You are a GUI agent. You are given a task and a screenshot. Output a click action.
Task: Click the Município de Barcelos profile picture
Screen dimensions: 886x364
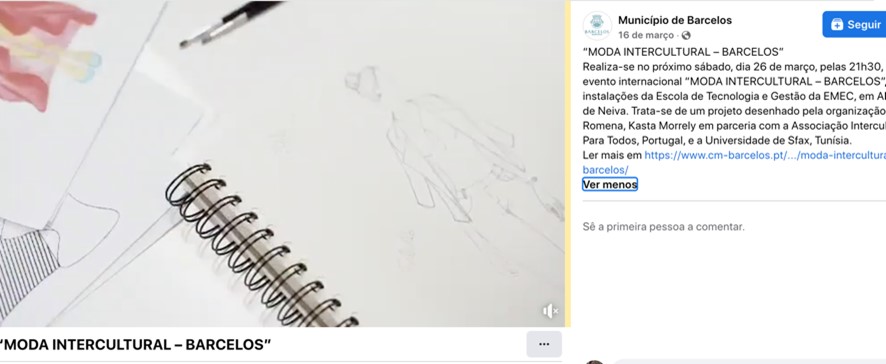tap(597, 26)
